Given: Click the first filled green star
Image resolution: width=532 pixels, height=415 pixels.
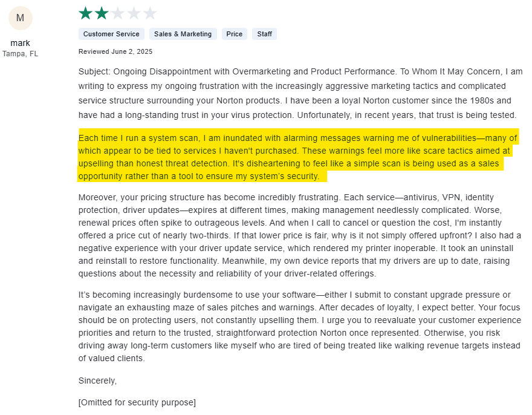Looking at the screenshot, I should click(84, 12).
